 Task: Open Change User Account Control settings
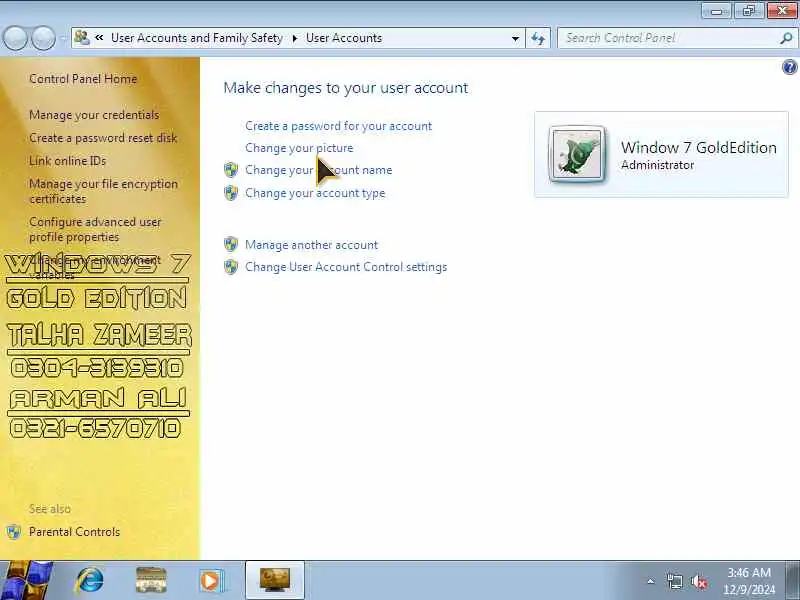(x=346, y=267)
